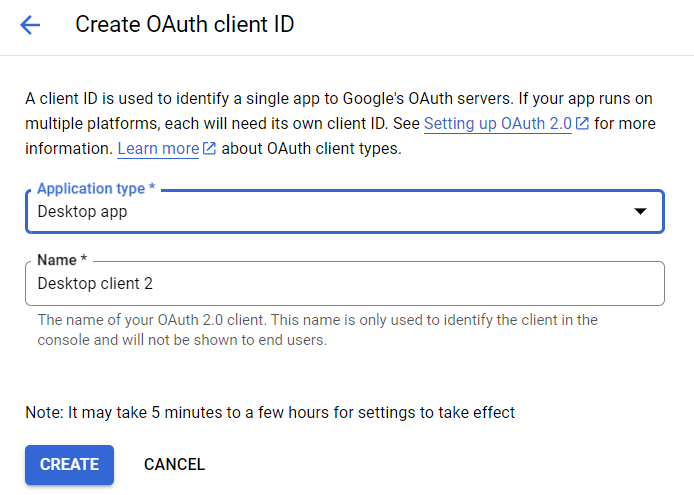
Task: Click external-link icon next to Learn more
Action: pos(209,149)
